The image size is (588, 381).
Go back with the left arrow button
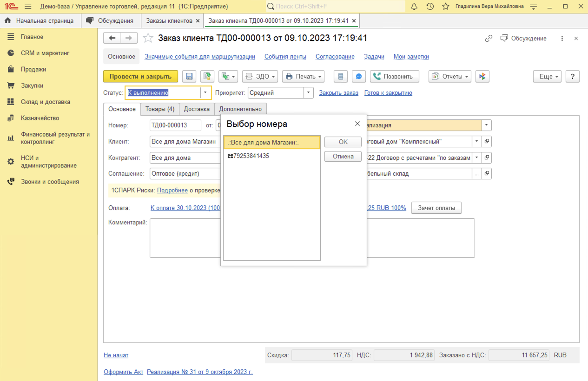tap(112, 38)
